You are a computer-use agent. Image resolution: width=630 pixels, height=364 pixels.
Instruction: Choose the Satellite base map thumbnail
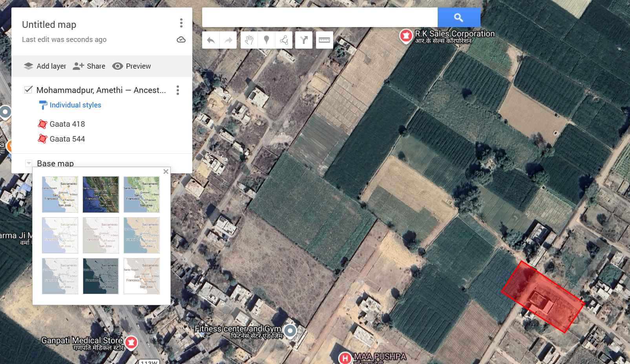pos(101,195)
